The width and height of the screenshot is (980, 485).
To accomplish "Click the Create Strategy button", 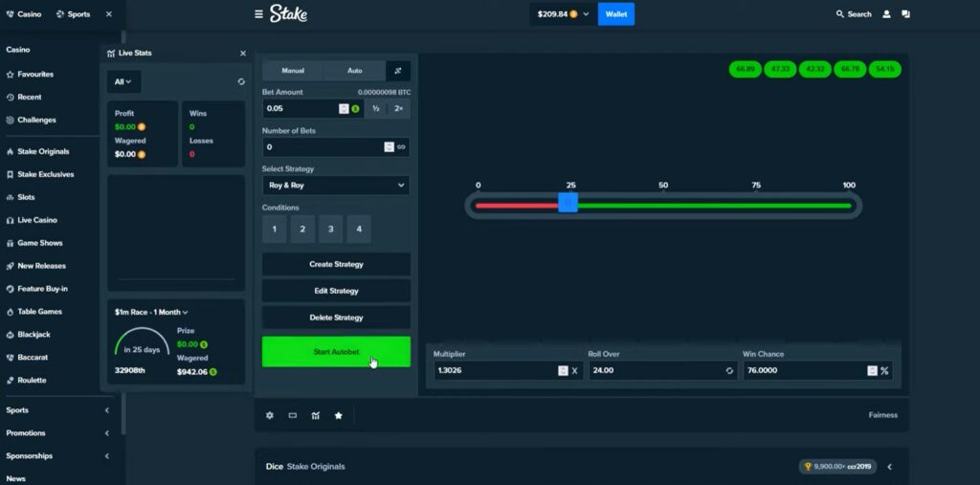I will coord(336,264).
